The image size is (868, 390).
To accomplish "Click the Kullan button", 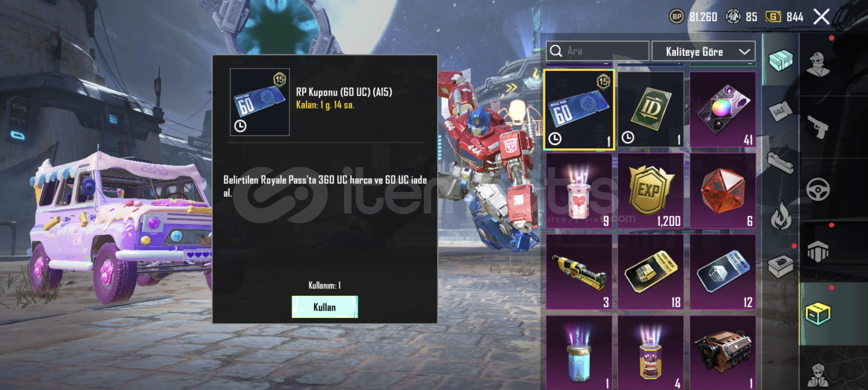I will 325,307.
